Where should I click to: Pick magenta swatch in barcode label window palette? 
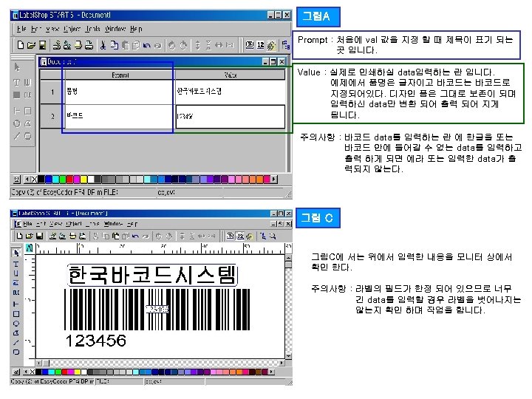tap(71, 372)
